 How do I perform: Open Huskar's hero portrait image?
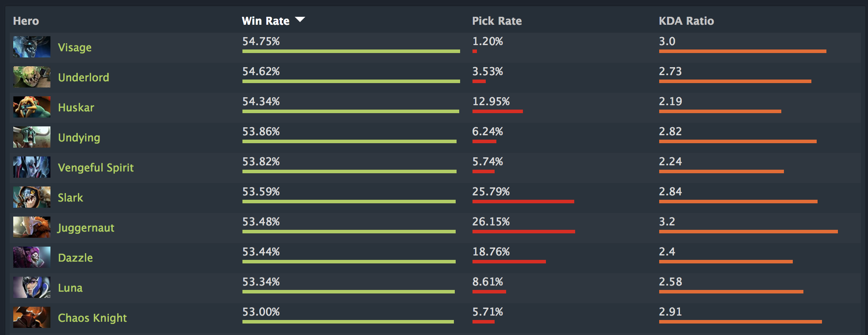point(32,107)
